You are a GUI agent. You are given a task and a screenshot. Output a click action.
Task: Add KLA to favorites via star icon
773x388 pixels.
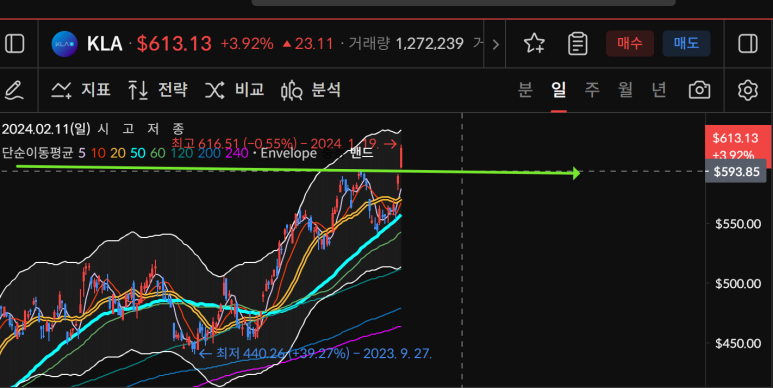[534, 44]
